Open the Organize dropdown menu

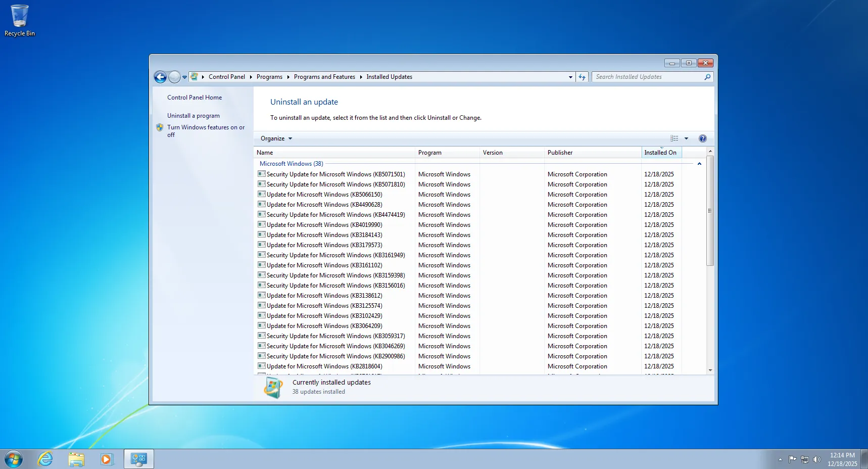tap(276, 138)
